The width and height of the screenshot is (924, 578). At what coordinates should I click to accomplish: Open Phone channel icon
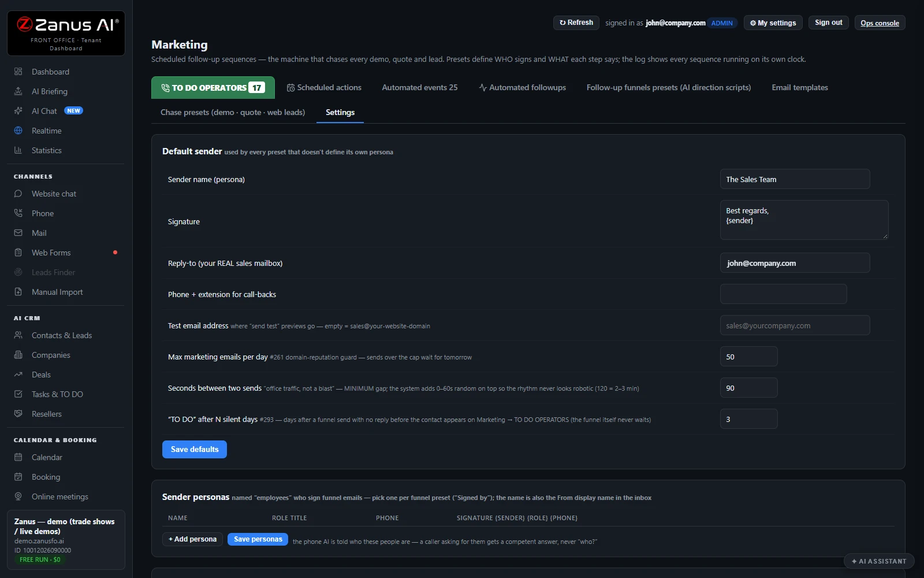[18, 213]
